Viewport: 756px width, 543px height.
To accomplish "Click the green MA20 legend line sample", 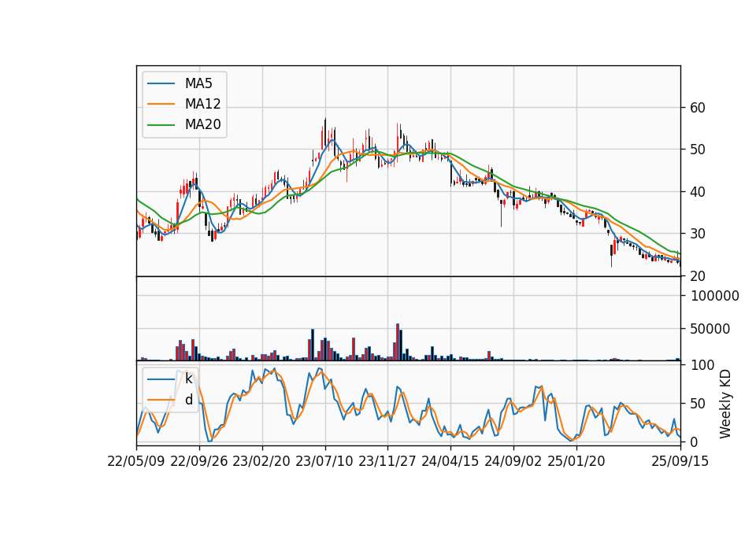I will click(x=161, y=125).
